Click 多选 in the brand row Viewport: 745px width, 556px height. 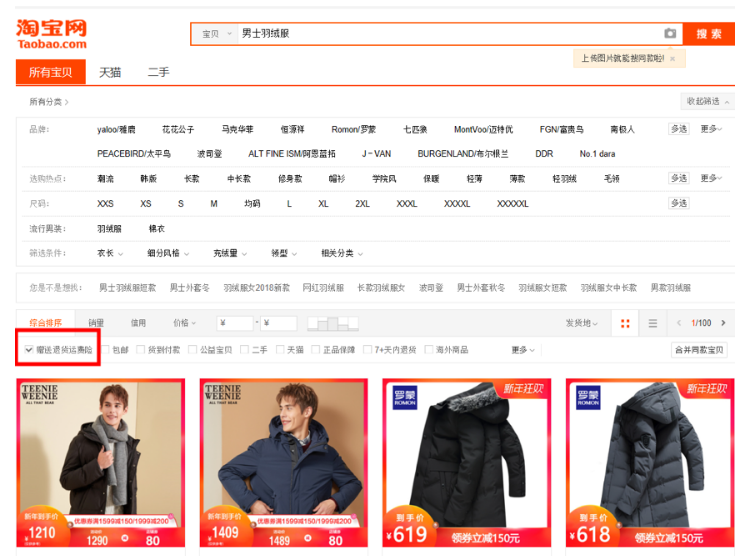click(x=679, y=129)
